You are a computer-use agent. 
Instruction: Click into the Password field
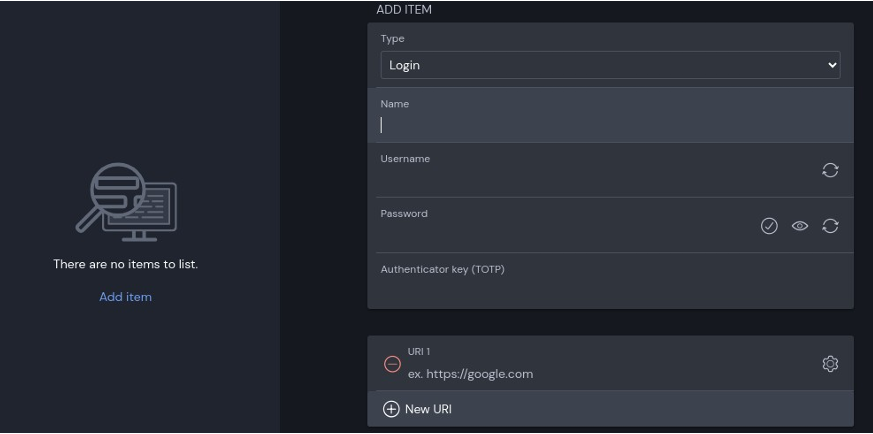tap(560, 235)
